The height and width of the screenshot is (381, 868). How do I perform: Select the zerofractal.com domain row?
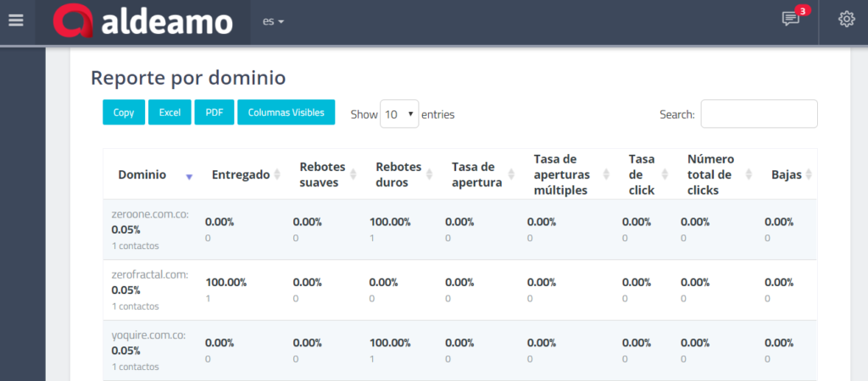[149, 274]
